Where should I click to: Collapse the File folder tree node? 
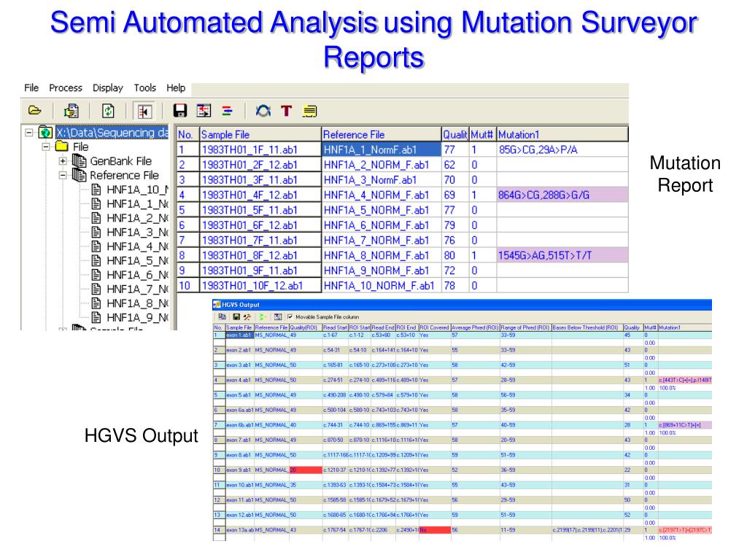[46, 147]
